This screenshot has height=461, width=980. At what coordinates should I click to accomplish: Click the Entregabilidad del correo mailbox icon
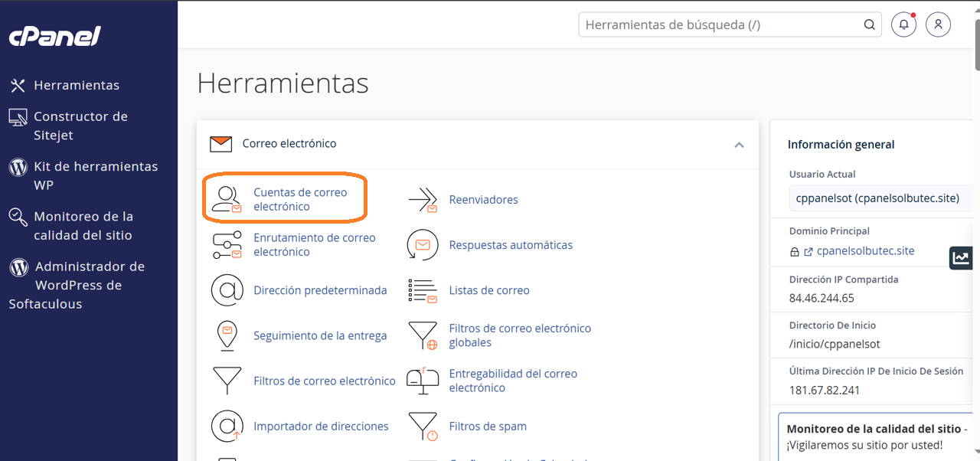tap(423, 381)
